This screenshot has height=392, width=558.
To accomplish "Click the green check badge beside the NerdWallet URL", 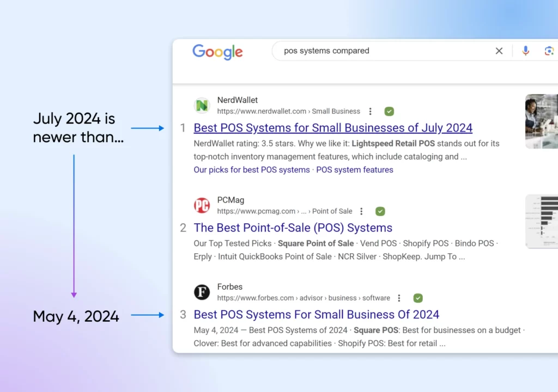I will coord(389,112).
